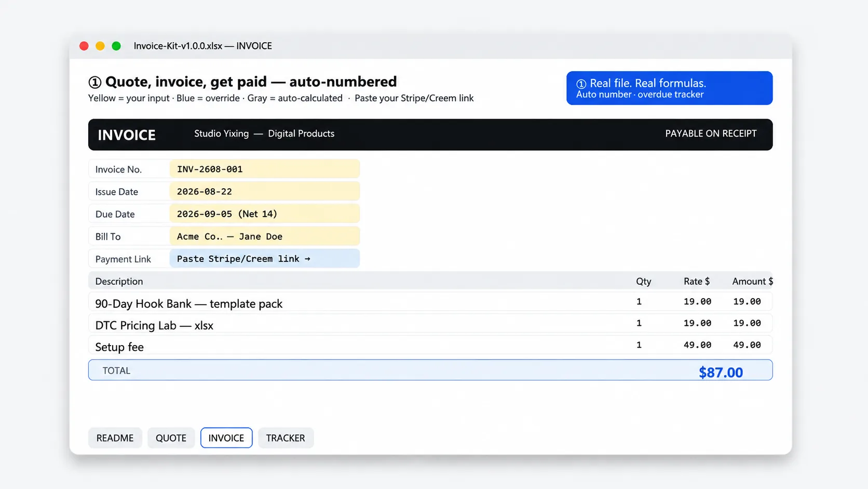This screenshot has height=489, width=868.
Task: Select the "Setup fee" description cell
Action: (119, 347)
